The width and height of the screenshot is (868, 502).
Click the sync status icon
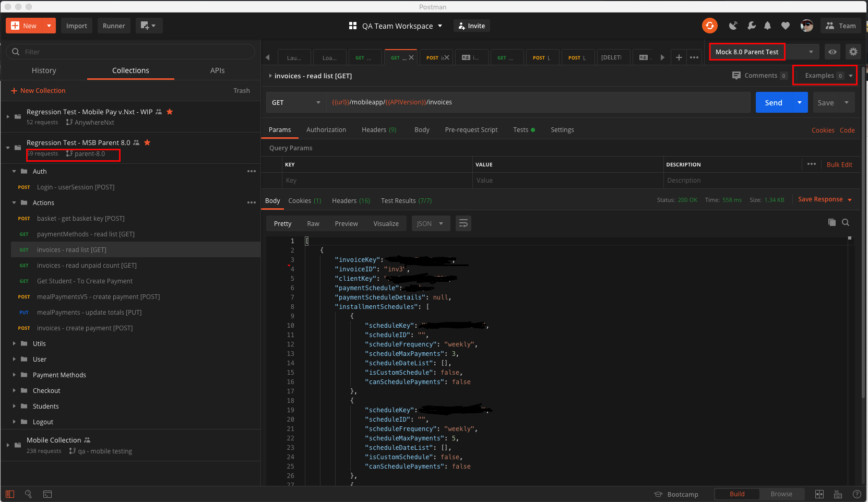(x=710, y=25)
